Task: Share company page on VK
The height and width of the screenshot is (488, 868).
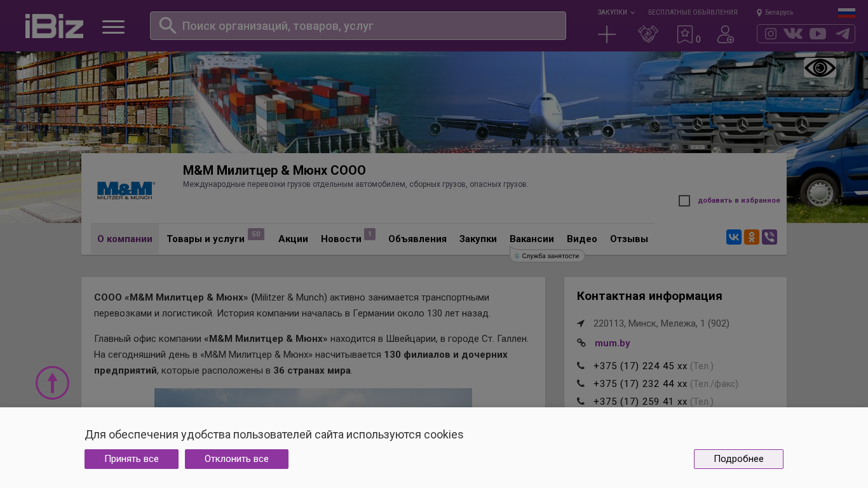Action: pyautogui.click(x=734, y=237)
